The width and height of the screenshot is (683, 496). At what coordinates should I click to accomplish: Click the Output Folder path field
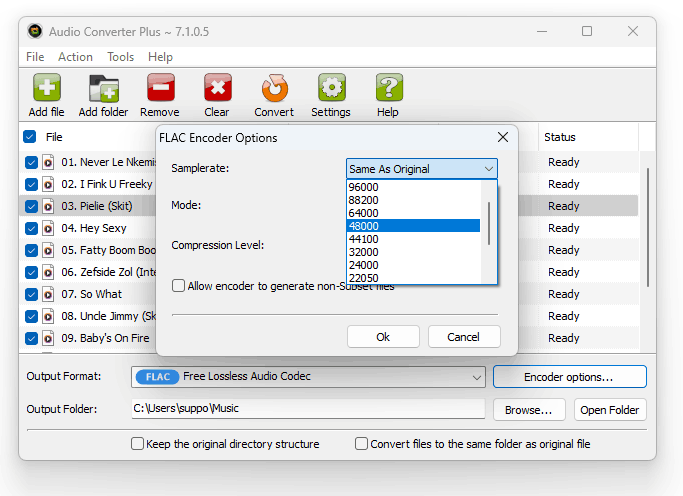click(x=308, y=408)
